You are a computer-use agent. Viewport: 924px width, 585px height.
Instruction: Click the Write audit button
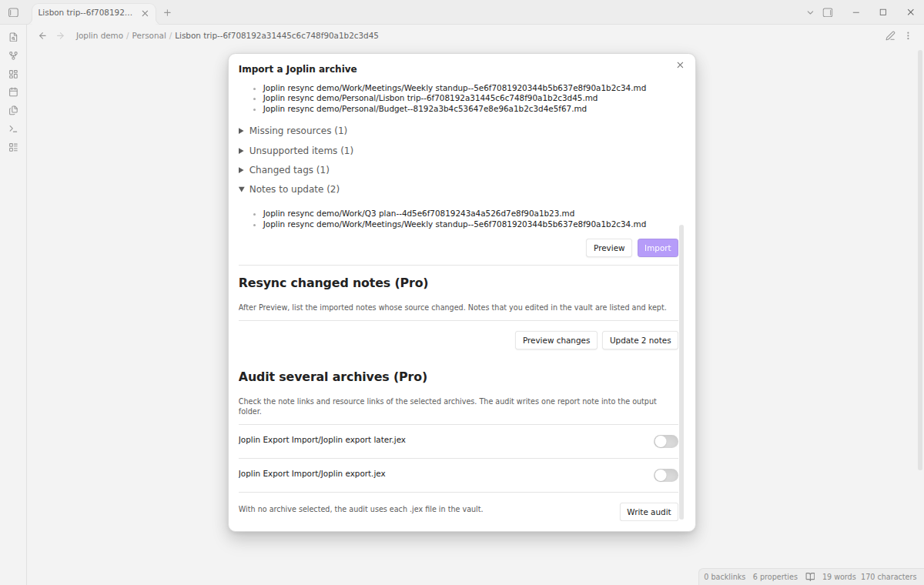[649, 512]
